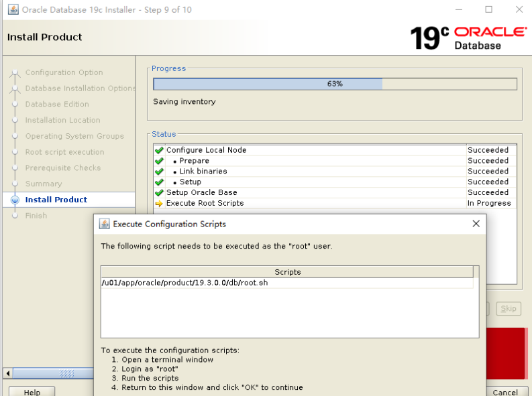Viewport: 532px width, 396px height.
Task: Select Database Installation Options step
Action: tap(80, 88)
